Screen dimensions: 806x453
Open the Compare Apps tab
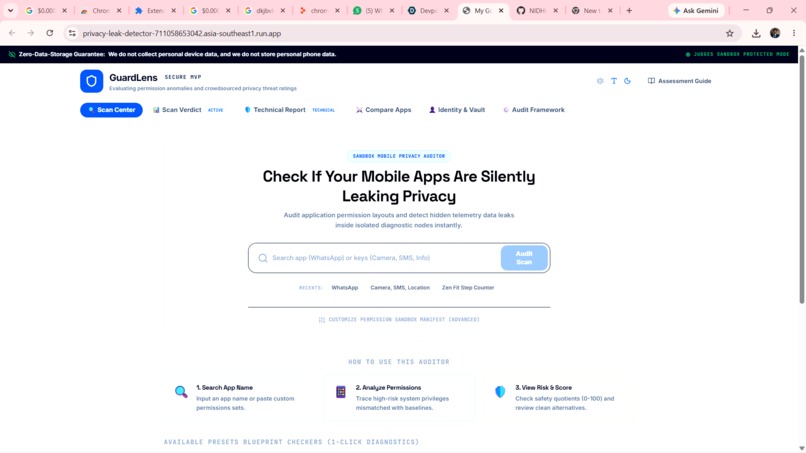pos(383,110)
